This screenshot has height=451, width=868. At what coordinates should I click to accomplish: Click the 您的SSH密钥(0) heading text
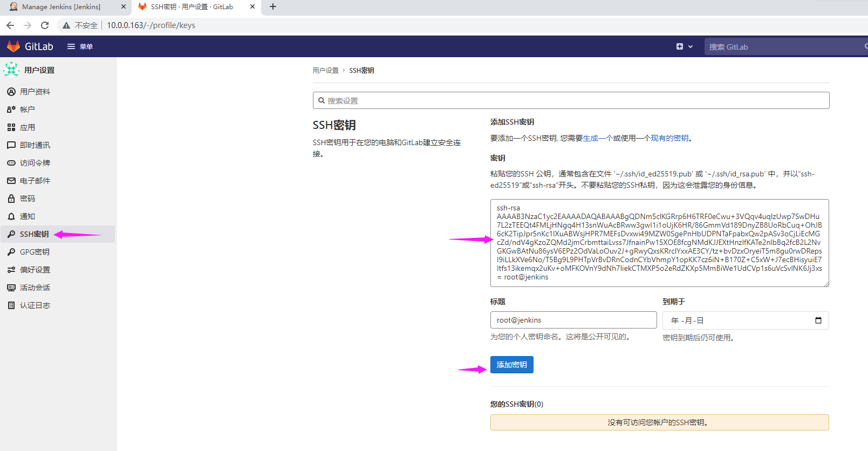[x=517, y=404]
